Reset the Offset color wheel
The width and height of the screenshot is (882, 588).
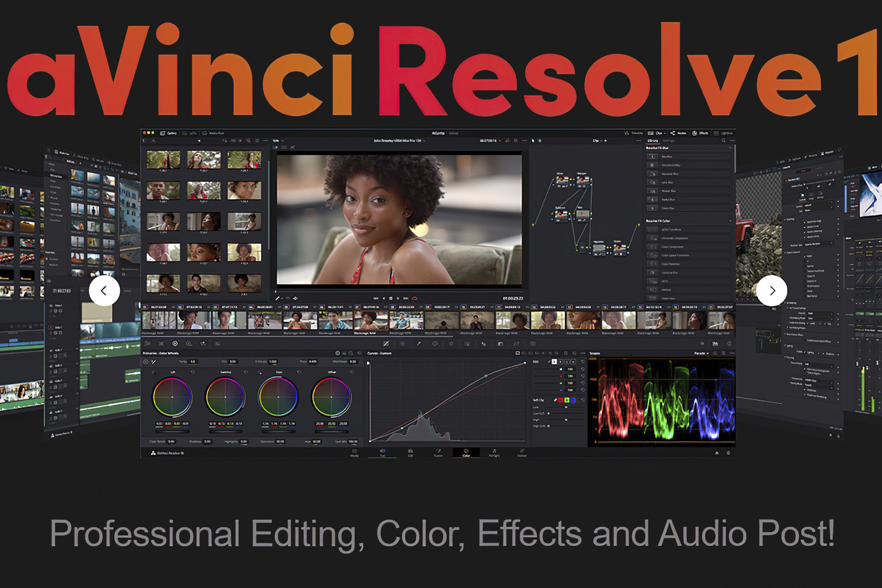point(352,372)
